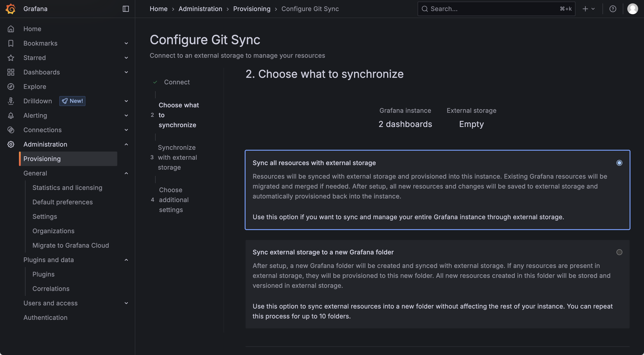Open Statistics and licensing page
The image size is (644, 355).
tap(67, 188)
